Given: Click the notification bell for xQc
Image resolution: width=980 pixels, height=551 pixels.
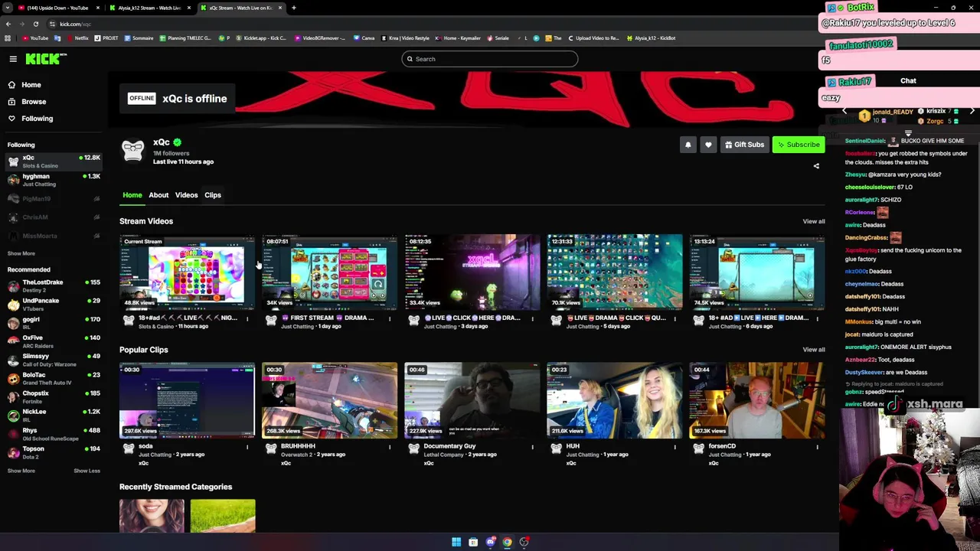Looking at the screenshot, I should (x=688, y=145).
